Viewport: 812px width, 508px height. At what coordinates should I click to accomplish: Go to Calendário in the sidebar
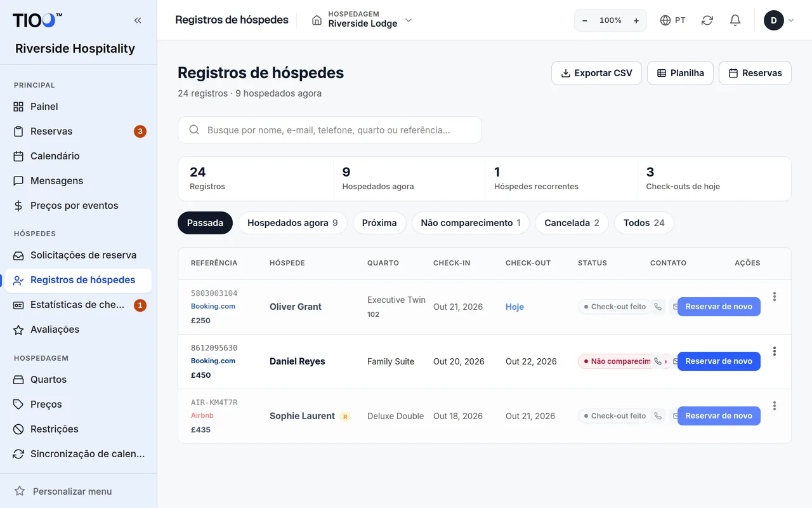coord(78,156)
